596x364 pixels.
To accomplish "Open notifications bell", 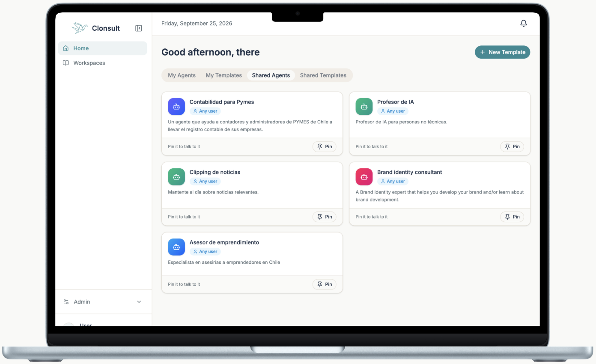I will [524, 24].
